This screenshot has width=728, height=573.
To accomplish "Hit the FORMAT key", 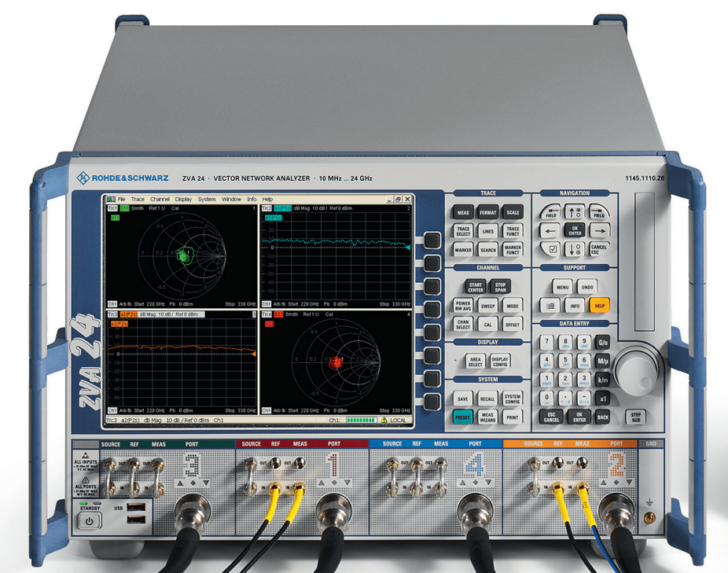I will tap(488, 212).
